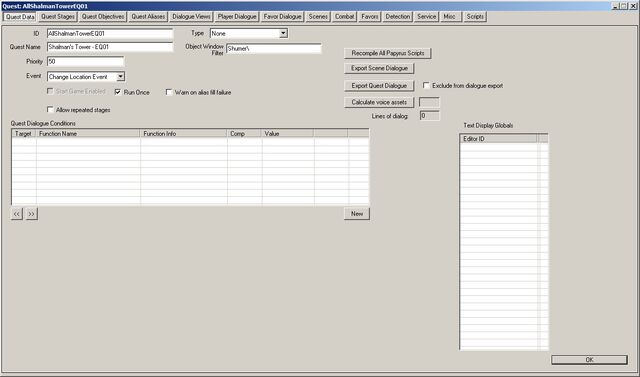Maximize the quest window
Viewport: 640px width, 377px height.
point(623,6)
